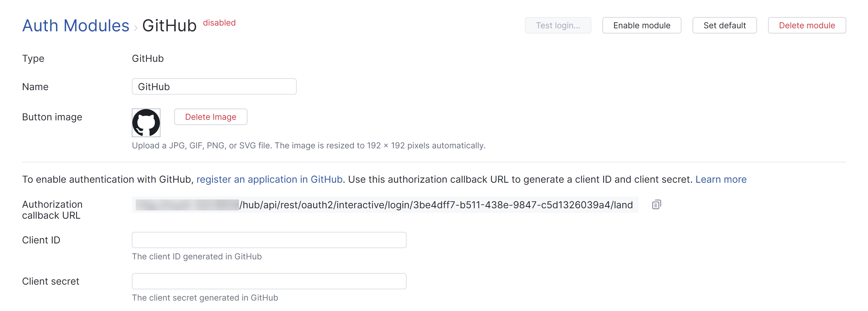The height and width of the screenshot is (311, 868).
Task: Click the red disabled status label
Action: [219, 23]
